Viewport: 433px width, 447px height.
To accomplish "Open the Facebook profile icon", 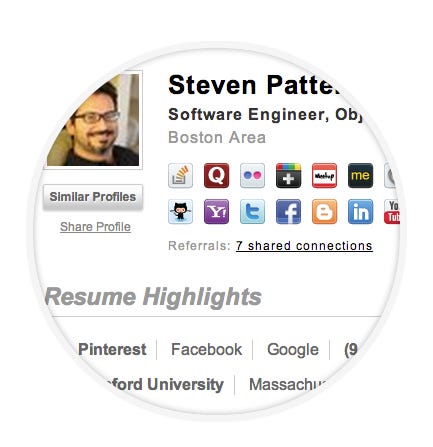I will tap(288, 211).
